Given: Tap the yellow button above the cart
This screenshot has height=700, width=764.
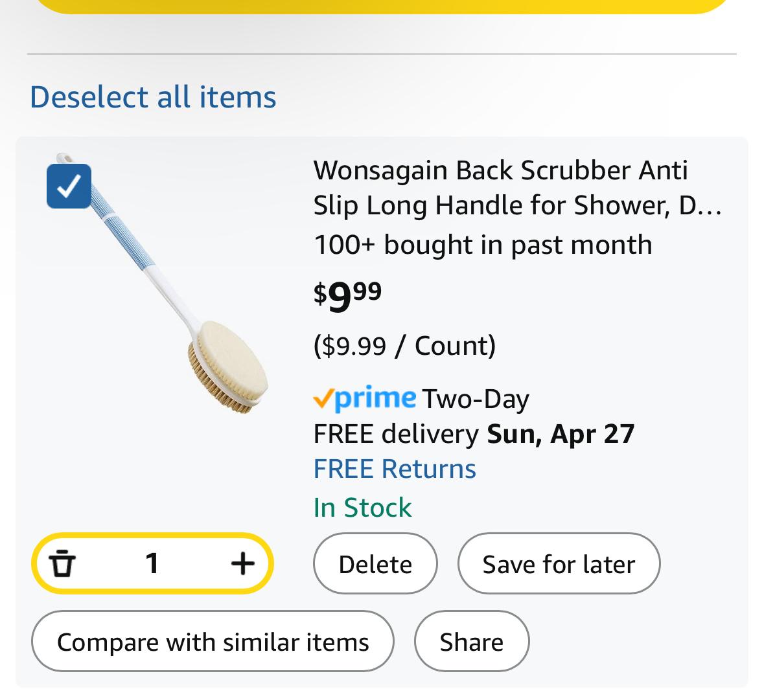Looking at the screenshot, I should (x=382, y=7).
